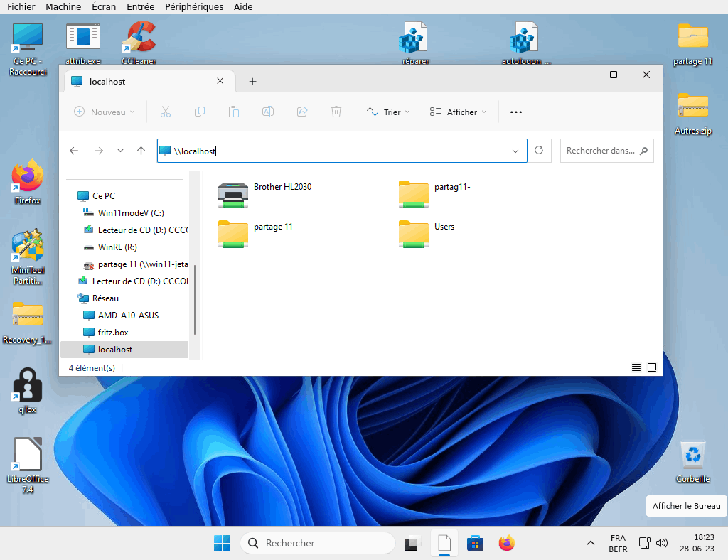This screenshot has height=560, width=728.
Task: Click the Share icon in toolbar
Action: [302, 112]
